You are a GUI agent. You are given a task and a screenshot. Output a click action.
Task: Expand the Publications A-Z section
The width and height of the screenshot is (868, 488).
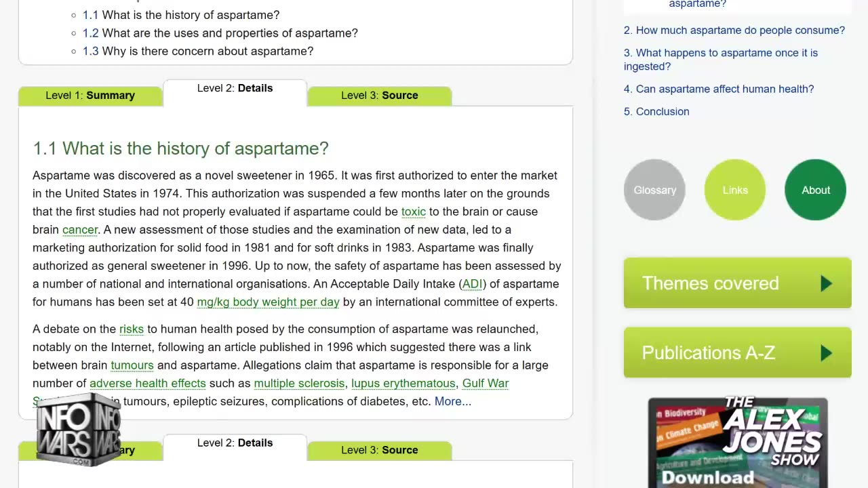click(708, 353)
